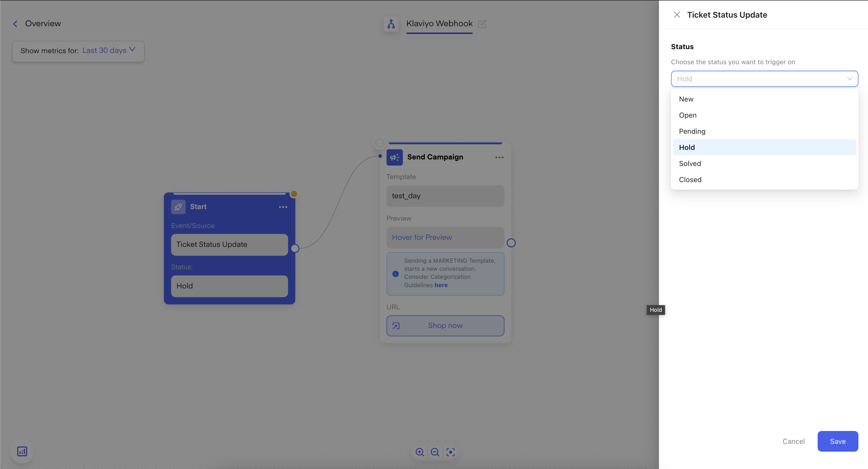Viewport: 868px width, 469px height.
Task: Close the Ticket Status Update panel
Action: (x=677, y=15)
